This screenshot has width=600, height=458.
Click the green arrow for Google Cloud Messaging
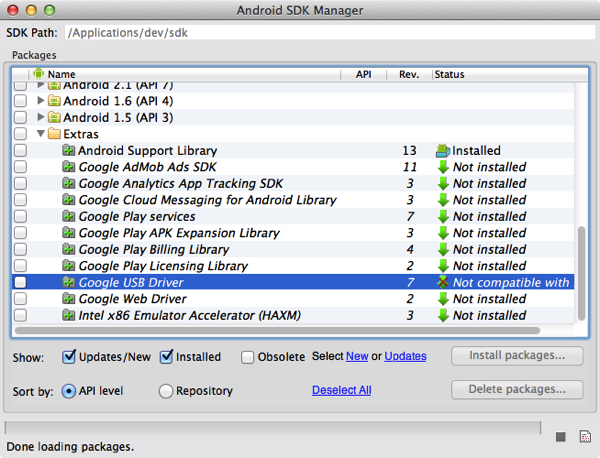tap(443, 200)
